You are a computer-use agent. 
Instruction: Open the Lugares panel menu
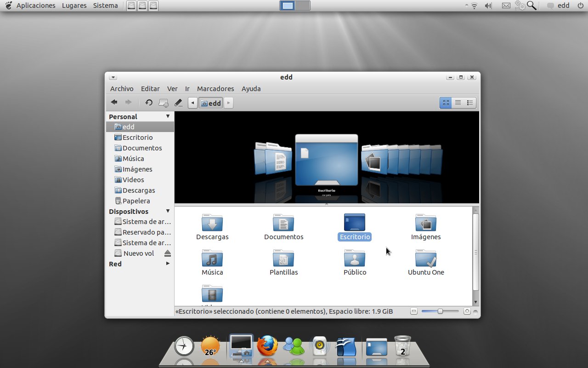74,6
